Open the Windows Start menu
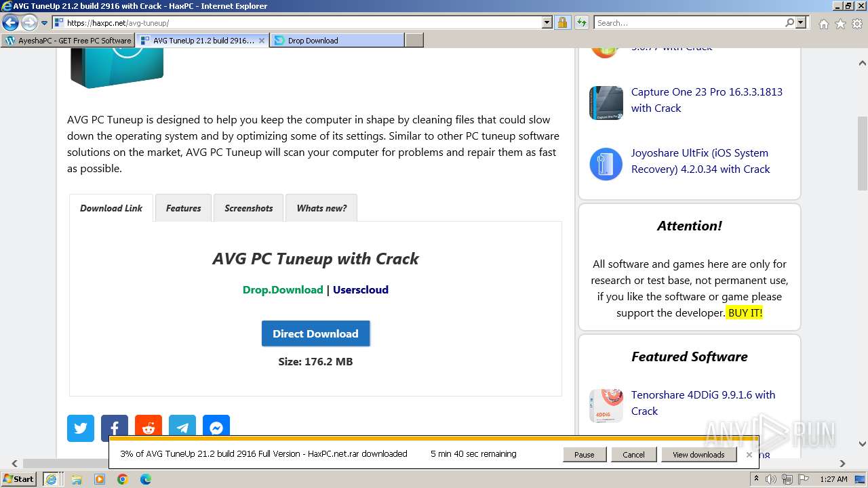 click(x=19, y=479)
